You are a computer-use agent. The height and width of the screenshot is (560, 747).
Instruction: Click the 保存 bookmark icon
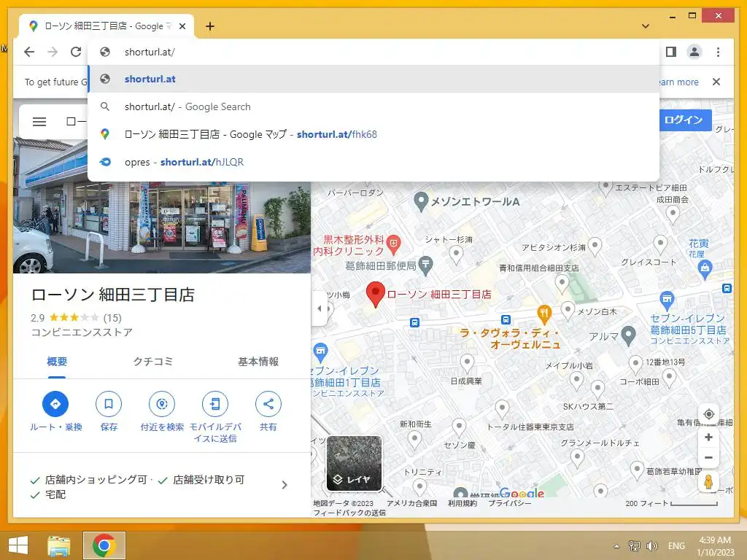pyautogui.click(x=109, y=404)
